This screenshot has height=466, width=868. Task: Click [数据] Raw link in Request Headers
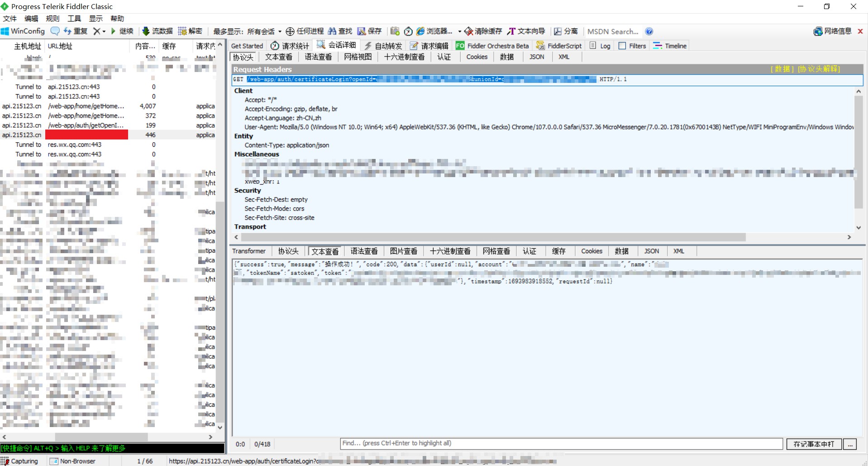(782, 69)
